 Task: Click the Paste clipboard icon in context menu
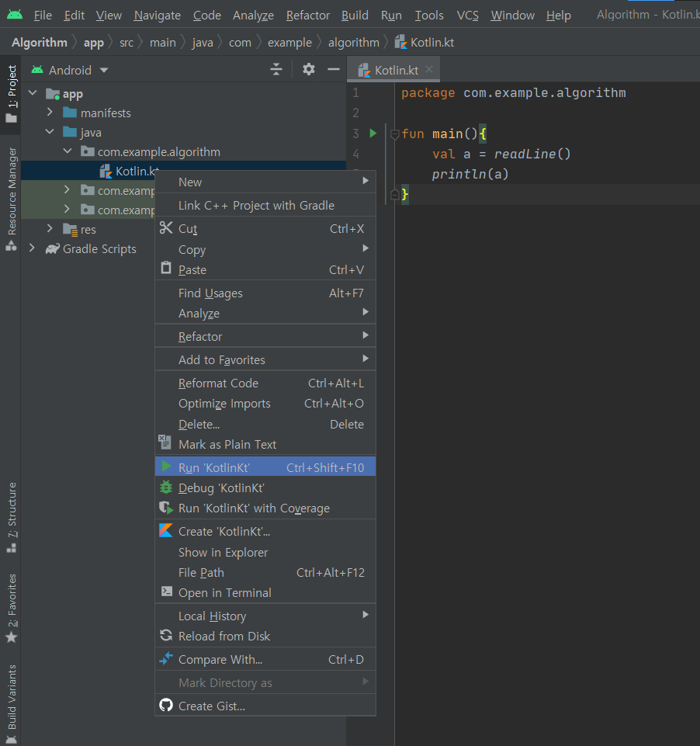tap(166, 268)
